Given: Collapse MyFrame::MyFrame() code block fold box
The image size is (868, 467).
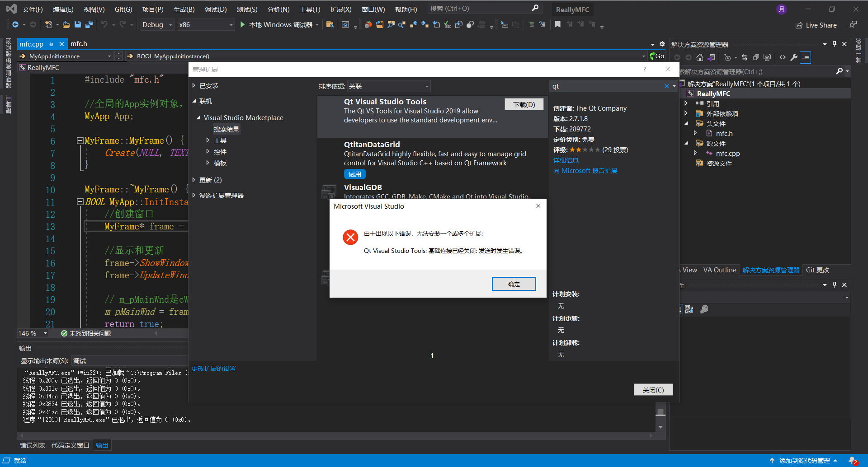Looking at the screenshot, I should [x=80, y=140].
